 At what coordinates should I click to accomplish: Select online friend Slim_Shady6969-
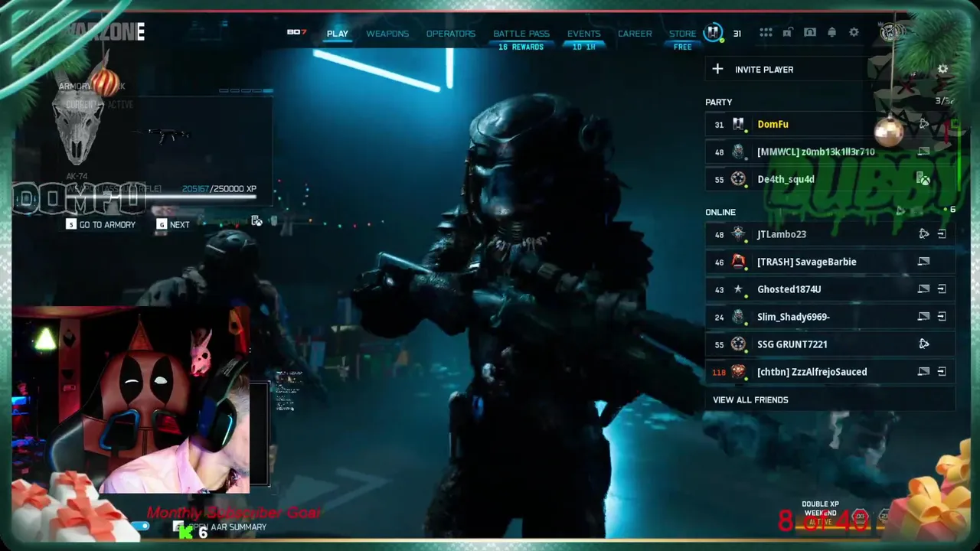[x=830, y=317]
